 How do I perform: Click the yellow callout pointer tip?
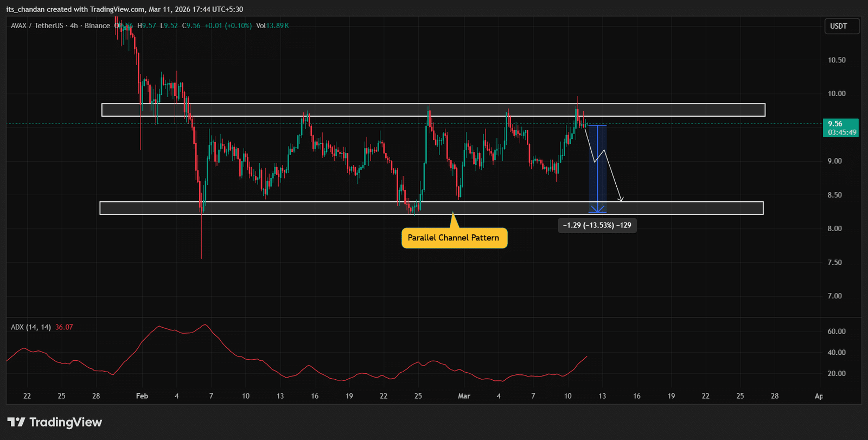[x=452, y=213]
